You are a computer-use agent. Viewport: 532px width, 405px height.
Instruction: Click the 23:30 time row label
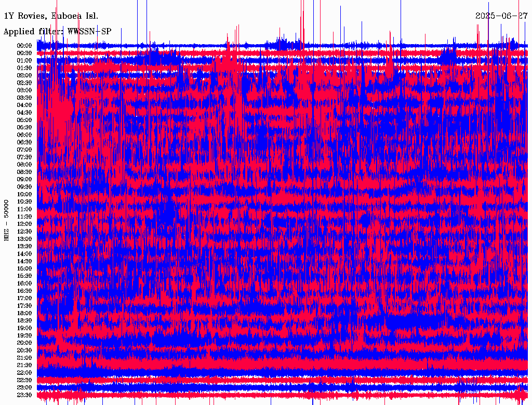coord(24,395)
